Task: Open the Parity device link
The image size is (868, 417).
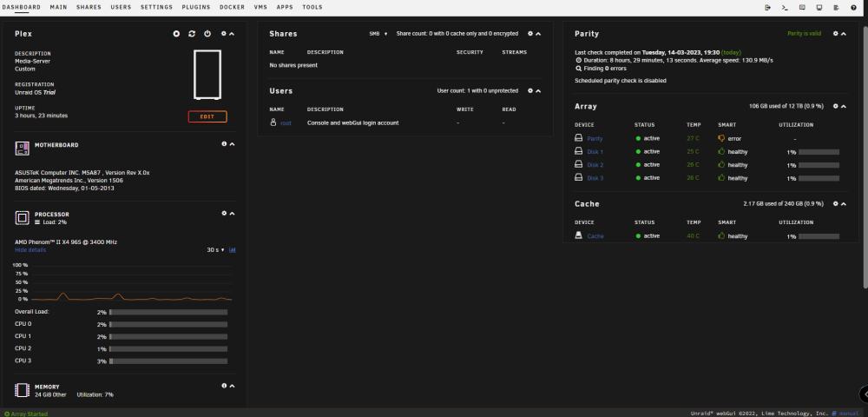Action: 595,138
